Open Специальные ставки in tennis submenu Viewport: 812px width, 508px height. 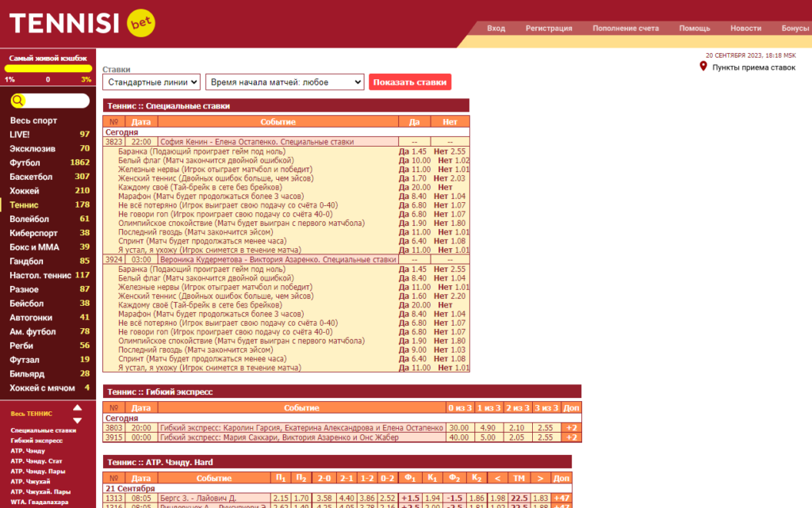point(43,430)
